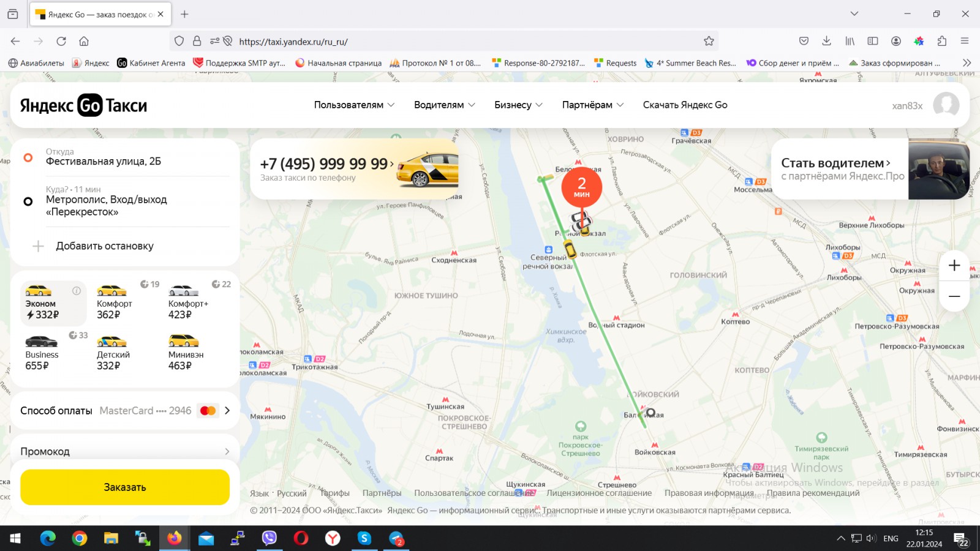
Task: Edit the Откуда pickup address field
Action: (x=125, y=157)
